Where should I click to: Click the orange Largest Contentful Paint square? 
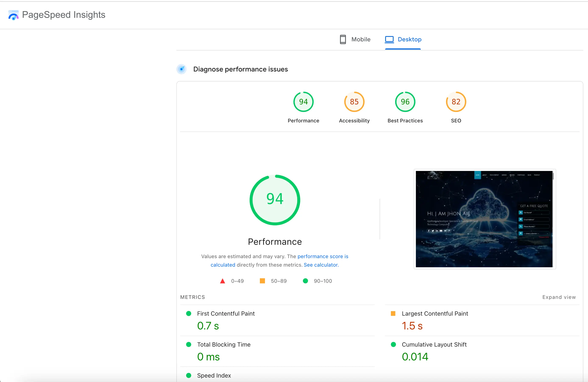[x=393, y=313]
